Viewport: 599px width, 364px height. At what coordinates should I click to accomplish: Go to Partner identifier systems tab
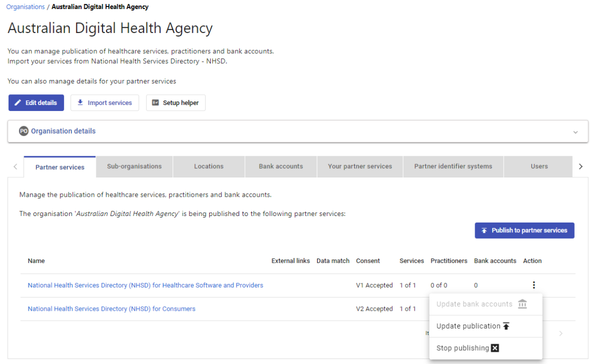click(x=453, y=166)
